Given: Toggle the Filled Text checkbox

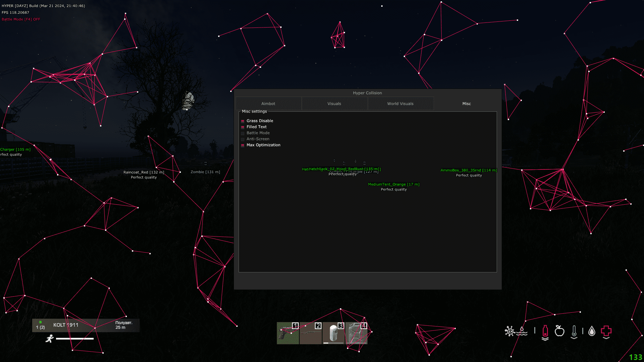Looking at the screenshot, I should click(x=243, y=127).
